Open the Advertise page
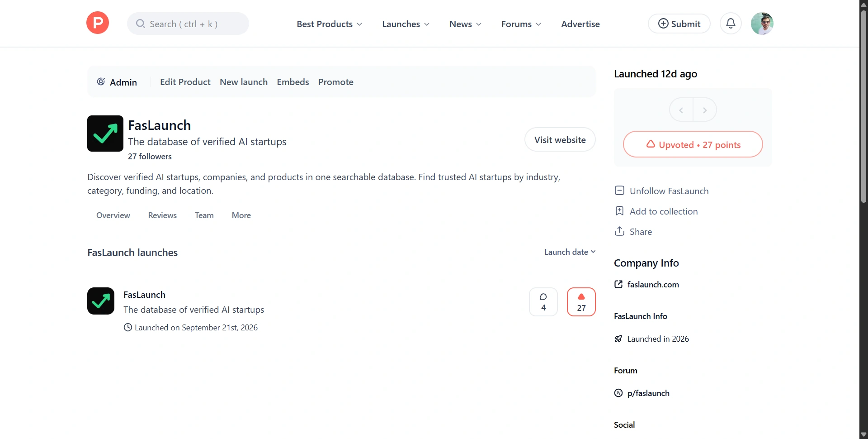Viewport: 868px width, 439px height. (x=580, y=24)
